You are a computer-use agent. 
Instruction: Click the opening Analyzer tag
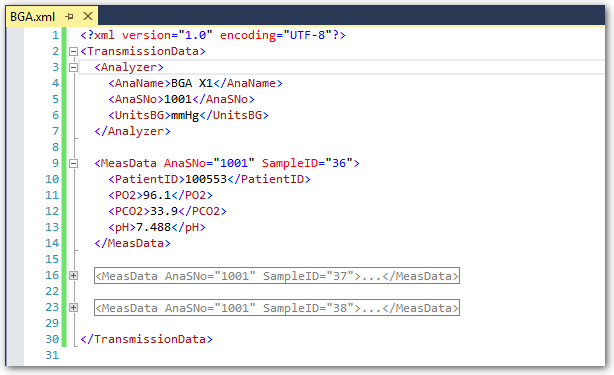coord(129,67)
